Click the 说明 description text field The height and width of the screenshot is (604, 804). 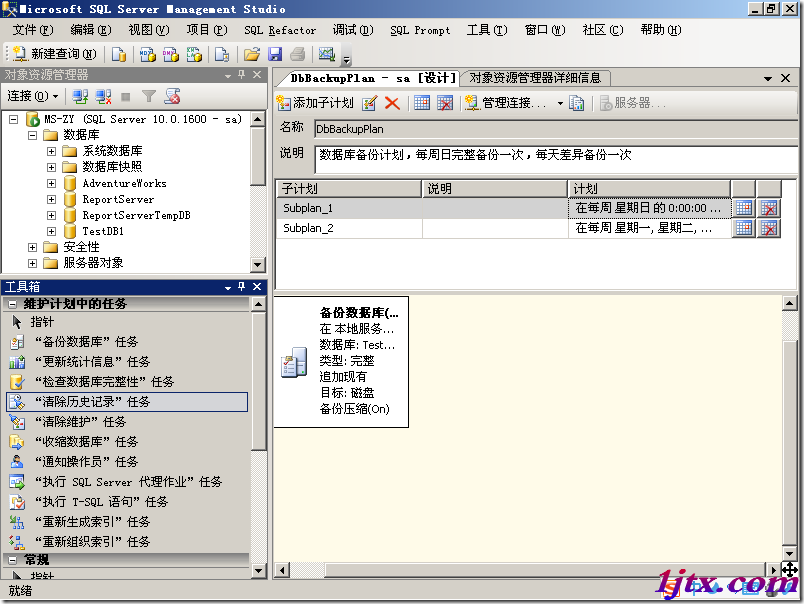click(x=556, y=159)
